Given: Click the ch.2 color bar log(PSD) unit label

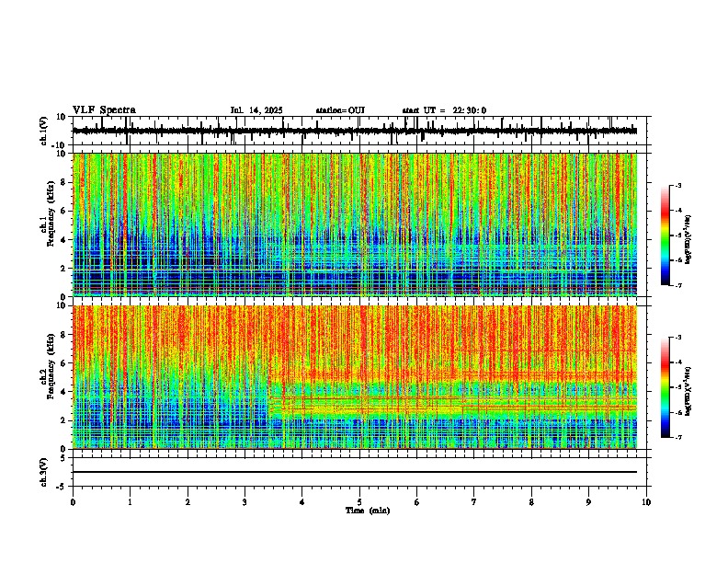Looking at the screenshot, I should click(688, 392).
